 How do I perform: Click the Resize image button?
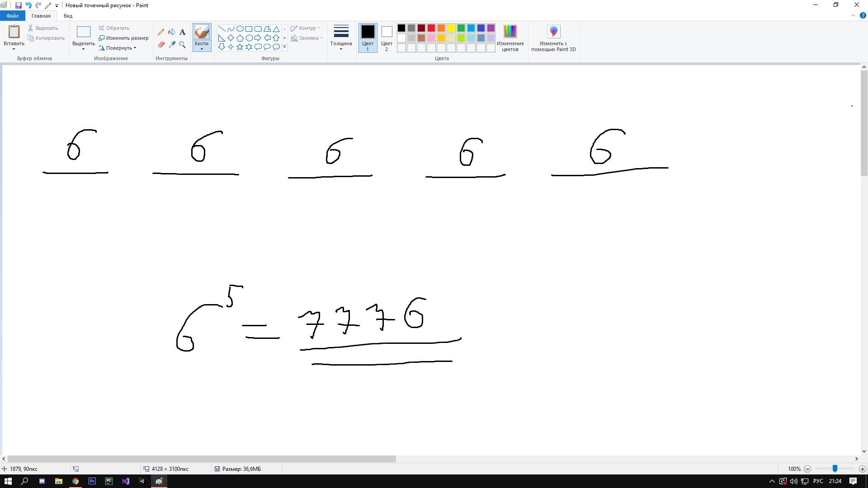[x=124, y=38]
